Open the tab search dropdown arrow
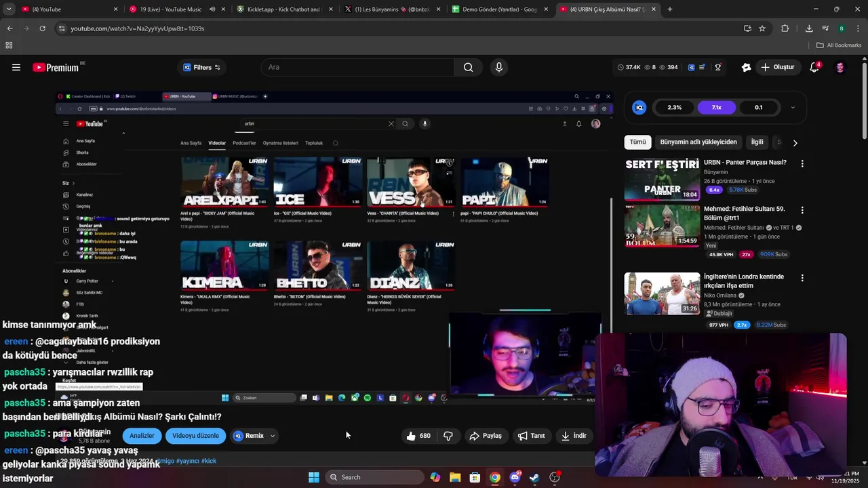The width and height of the screenshot is (868, 488). pyautogui.click(x=9, y=9)
